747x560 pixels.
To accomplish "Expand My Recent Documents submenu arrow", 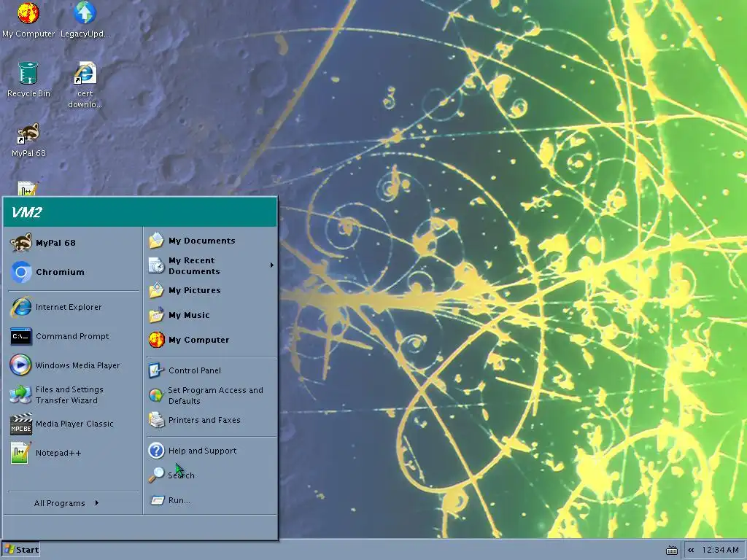I will (271, 265).
